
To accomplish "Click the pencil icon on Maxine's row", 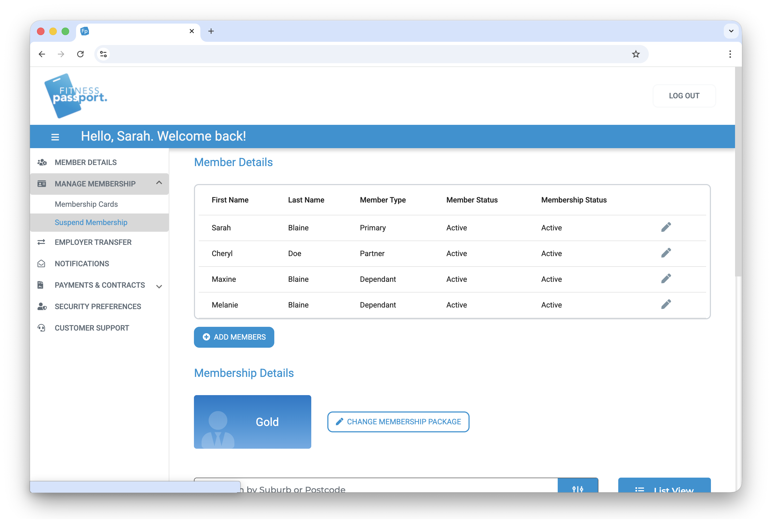I will (x=666, y=279).
